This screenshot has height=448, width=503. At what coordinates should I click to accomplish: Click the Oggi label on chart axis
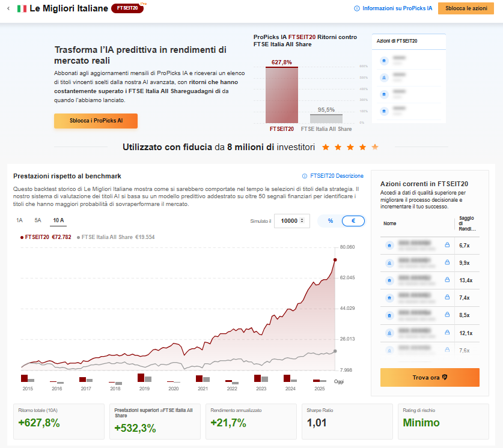[339, 381]
